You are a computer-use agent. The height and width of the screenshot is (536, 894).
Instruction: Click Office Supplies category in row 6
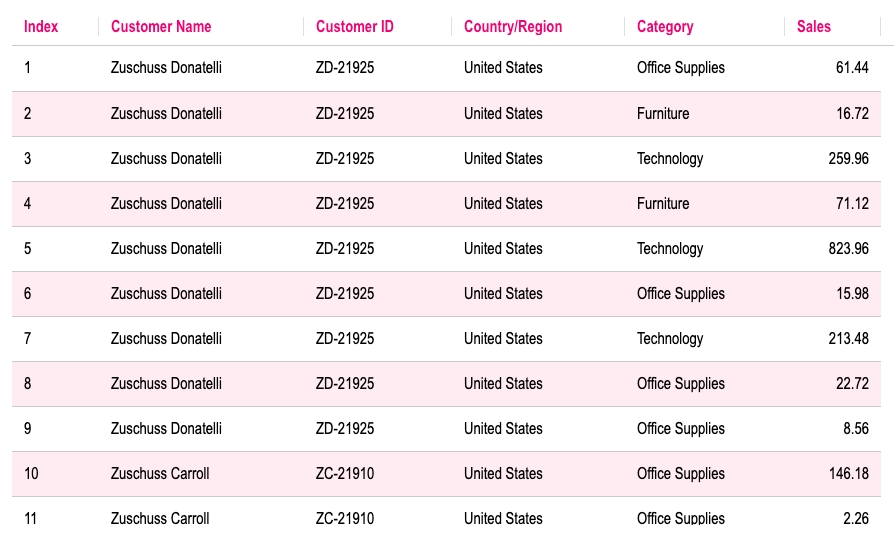point(681,294)
